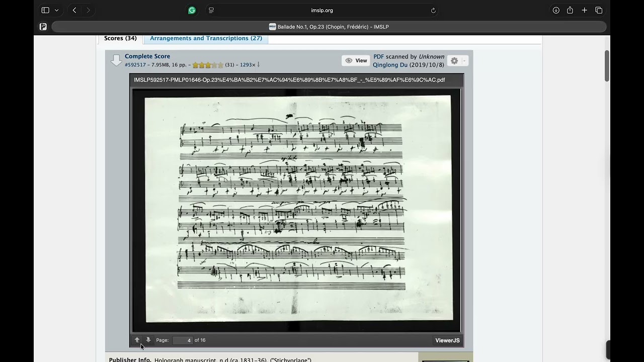Click the 'of 16' page count text

[x=200, y=340]
